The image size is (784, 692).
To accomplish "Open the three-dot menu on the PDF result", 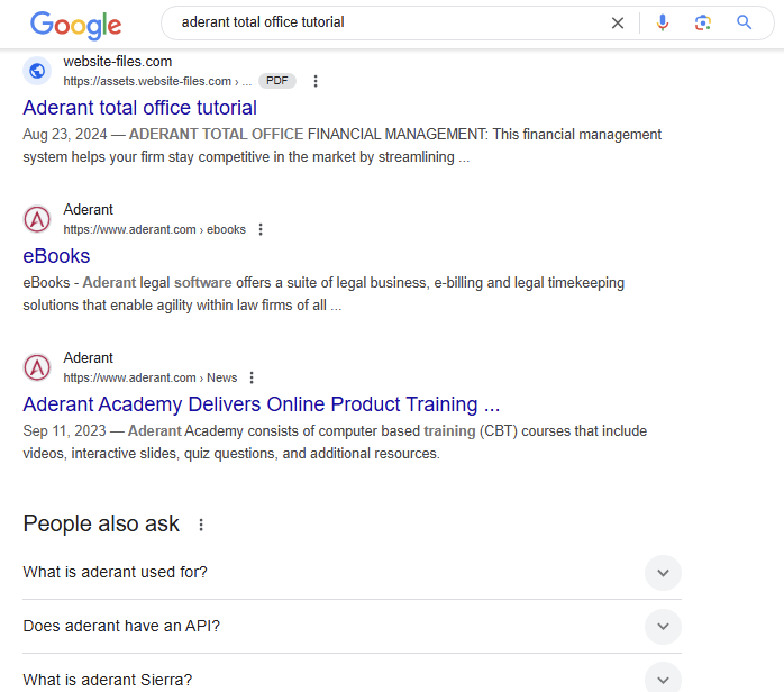I will (316, 81).
